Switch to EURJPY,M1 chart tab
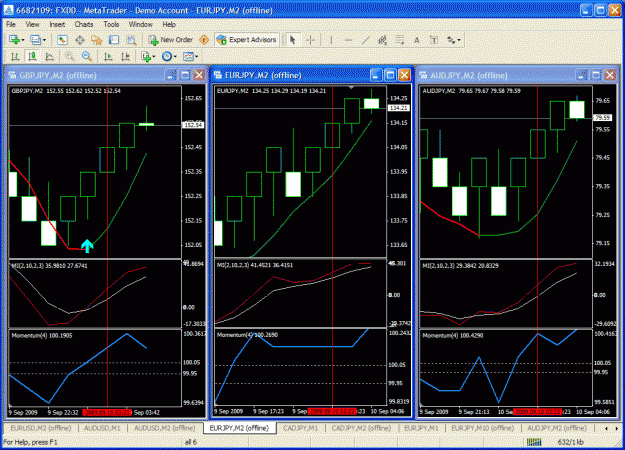Image resolution: width=625 pixels, height=450 pixels. [x=421, y=428]
